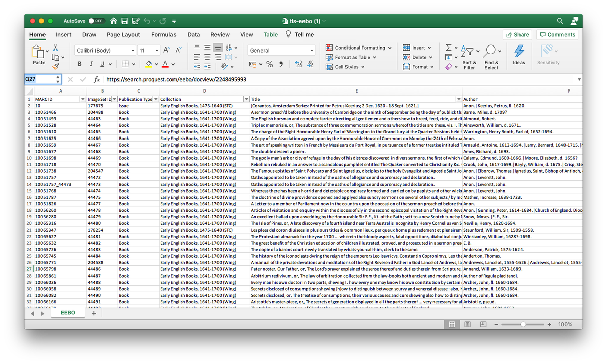Toggle Underline formatting
607x364 pixels.
pyautogui.click(x=102, y=64)
